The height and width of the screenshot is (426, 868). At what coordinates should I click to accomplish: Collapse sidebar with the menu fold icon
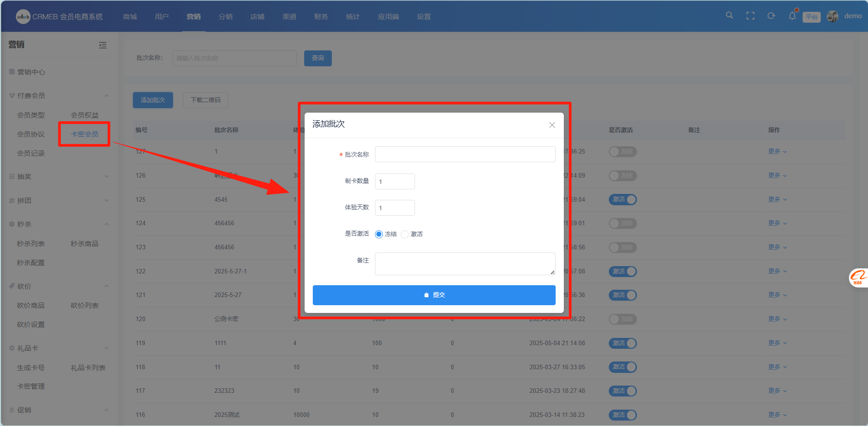pos(103,45)
